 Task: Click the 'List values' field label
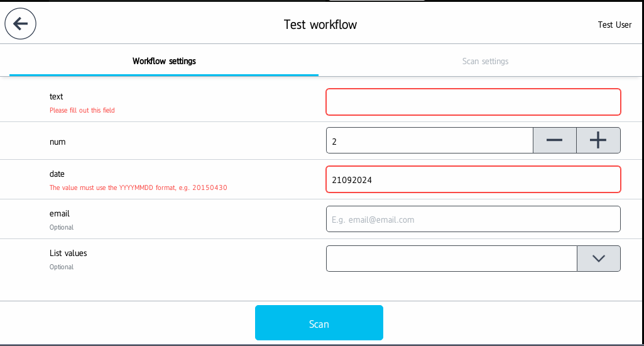[68, 253]
